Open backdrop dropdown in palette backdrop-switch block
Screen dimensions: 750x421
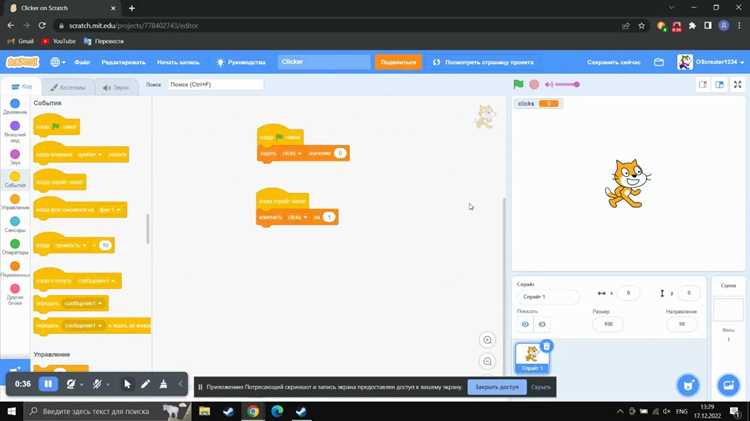pos(110,210)
